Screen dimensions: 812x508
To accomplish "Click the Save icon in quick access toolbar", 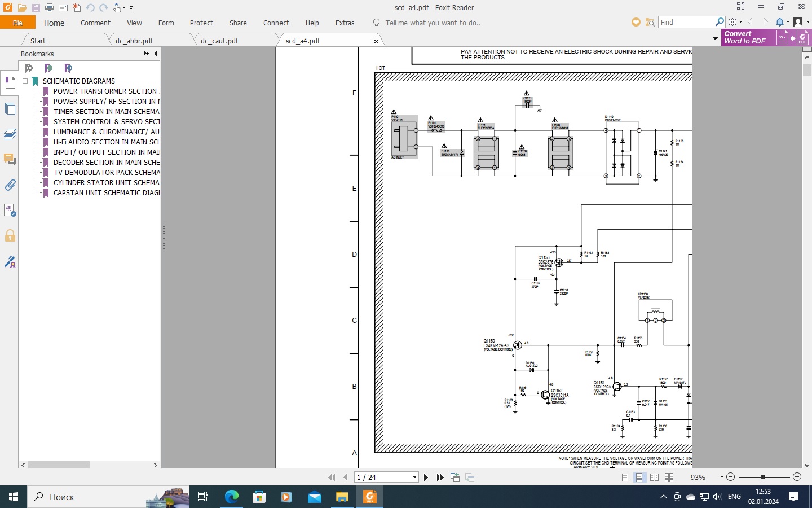I will (36, 8).
